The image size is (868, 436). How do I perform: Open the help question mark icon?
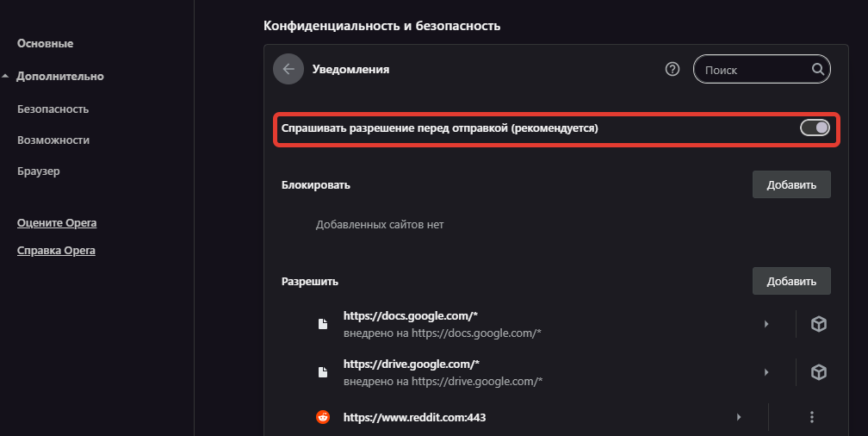click(673, 70)
